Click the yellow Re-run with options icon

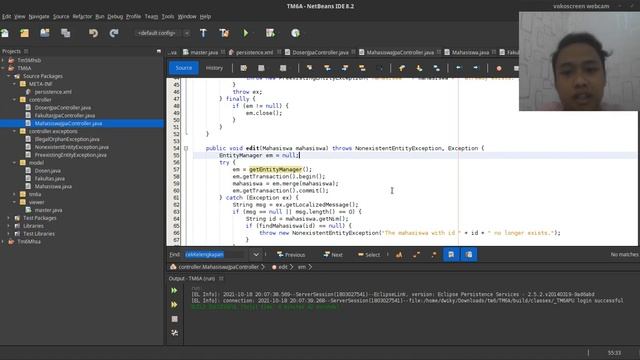pos(174,304)
